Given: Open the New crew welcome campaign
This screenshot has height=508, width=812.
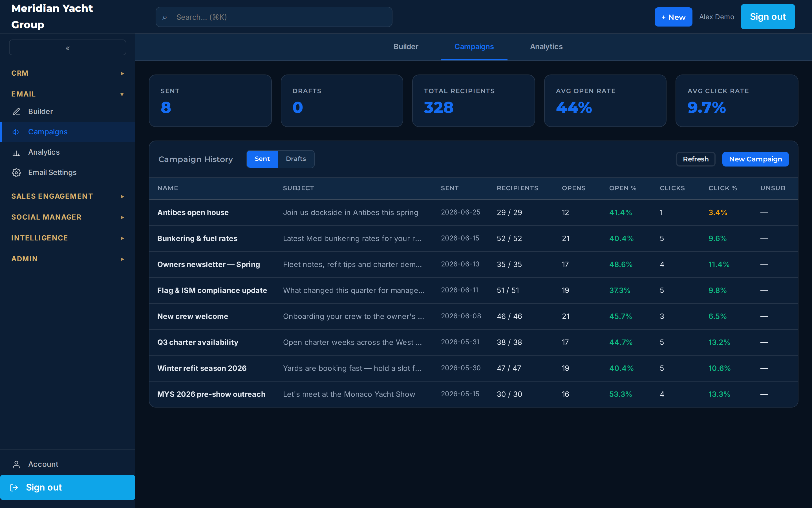Looking at the screenshot, I should 193,316.
